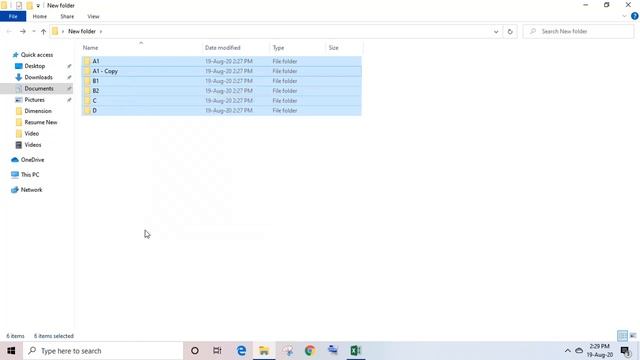
Task: Open Task View on the taskbar
Action: pos(217,351)
